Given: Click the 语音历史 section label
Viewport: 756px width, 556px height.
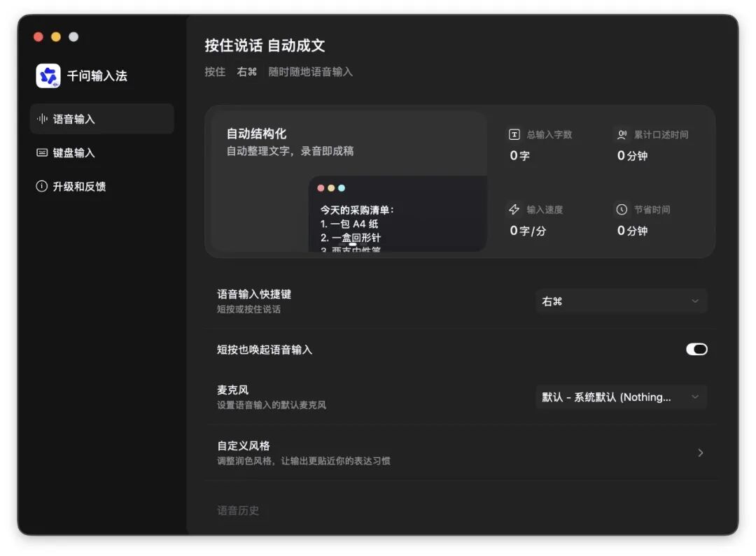Looking at the screenshot, I should coord(238,511).
